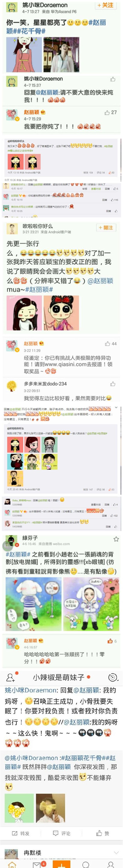Like 姚小咪Doraemon's 4-7 15:37 reply
123x868 pixels.
click(113, 80)
